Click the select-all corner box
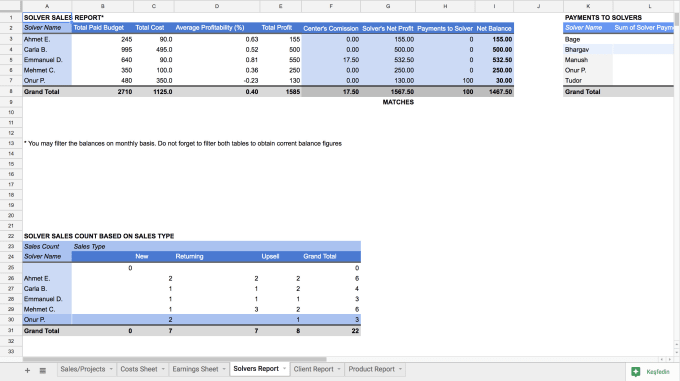This screenshot has height=381, width=680. pos(11,6)
